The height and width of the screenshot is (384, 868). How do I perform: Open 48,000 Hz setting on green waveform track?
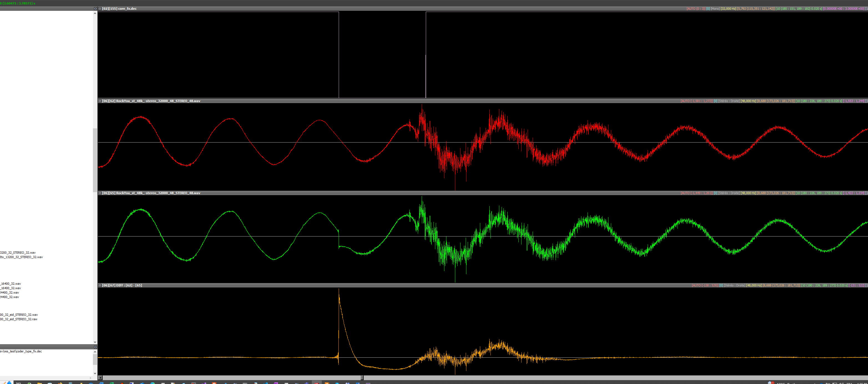pos(748,193)
